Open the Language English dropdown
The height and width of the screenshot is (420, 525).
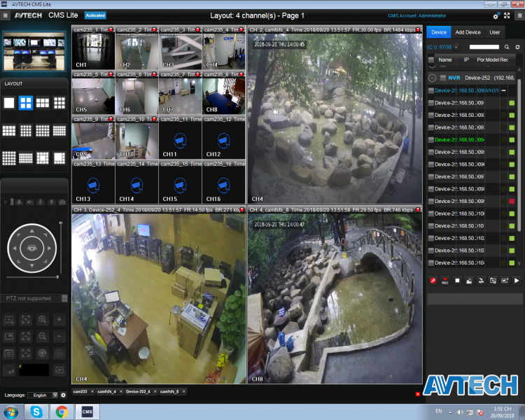click(x=55, y=395)
